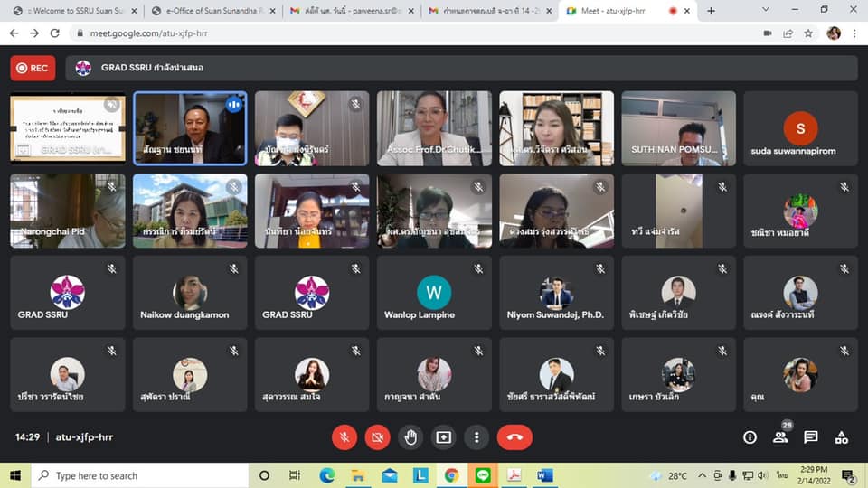
Task: Open the chat messages panel
Action: [x=811, y=437]
